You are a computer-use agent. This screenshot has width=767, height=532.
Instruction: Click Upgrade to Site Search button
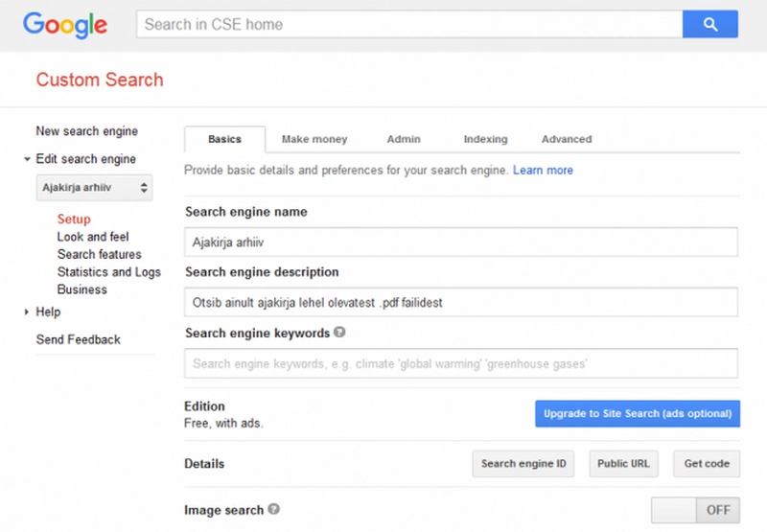(638, 414)
